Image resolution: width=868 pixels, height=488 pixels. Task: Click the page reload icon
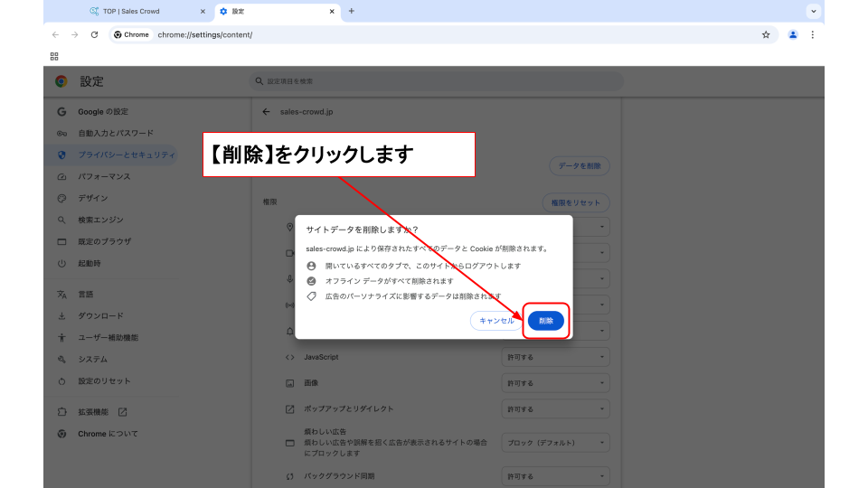click(x=94, y=34)
